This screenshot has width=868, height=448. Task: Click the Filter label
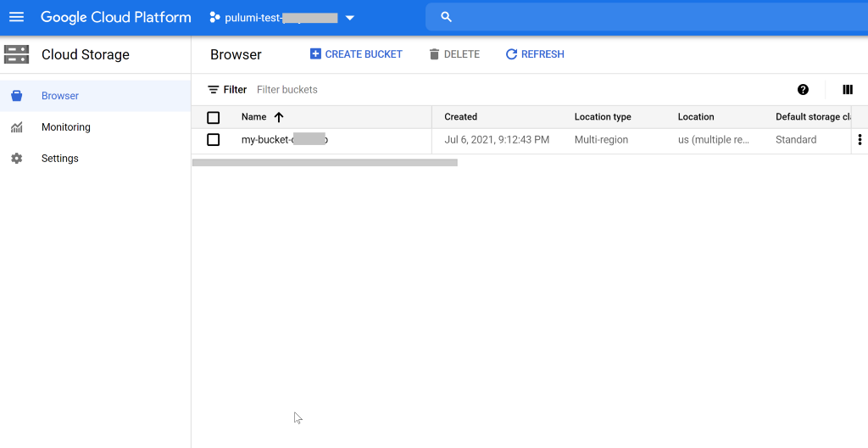coord(236,90)
